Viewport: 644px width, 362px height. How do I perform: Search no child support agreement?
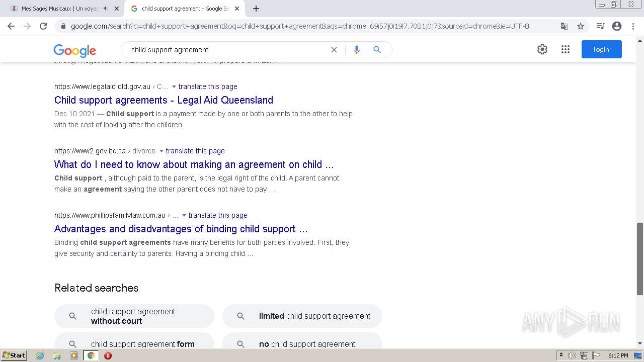(302, 341)
